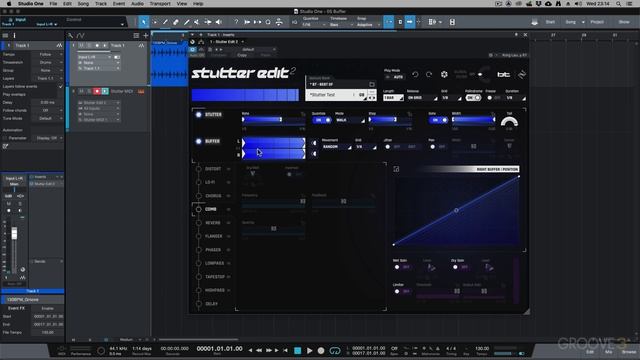Open the Track menu
640x360 pixels.
pos(100,4)
